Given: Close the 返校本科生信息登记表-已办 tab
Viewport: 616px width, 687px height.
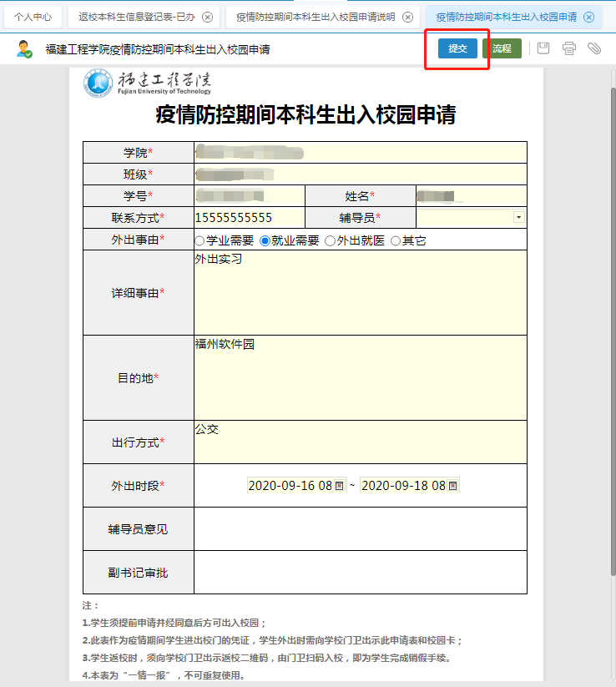Looking at the screenshot, I should 207,17.
